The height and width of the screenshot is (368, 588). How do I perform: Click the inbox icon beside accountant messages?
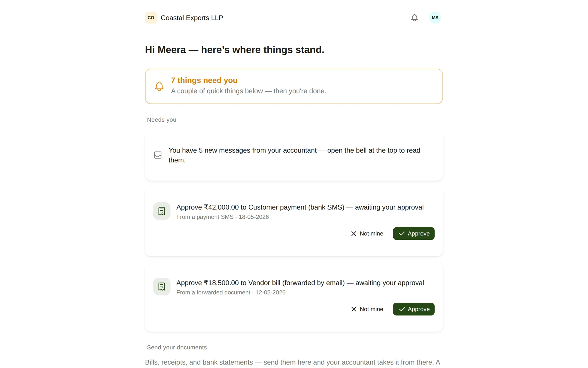pyautogui.click(x=158, y=155)
